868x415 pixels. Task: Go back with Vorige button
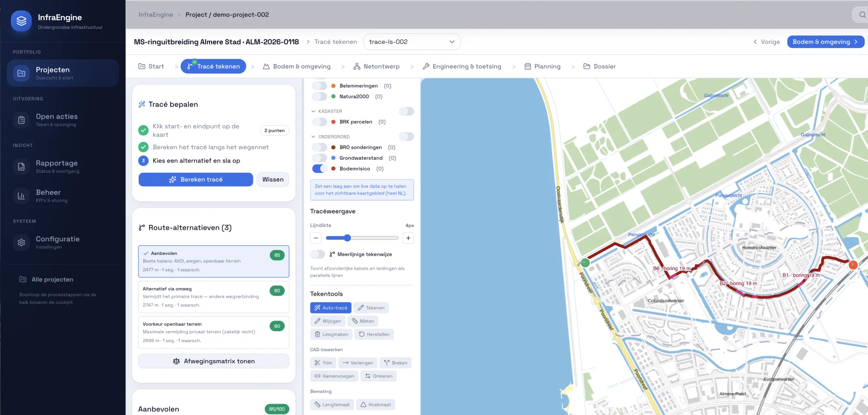click(x=766, y=42)
